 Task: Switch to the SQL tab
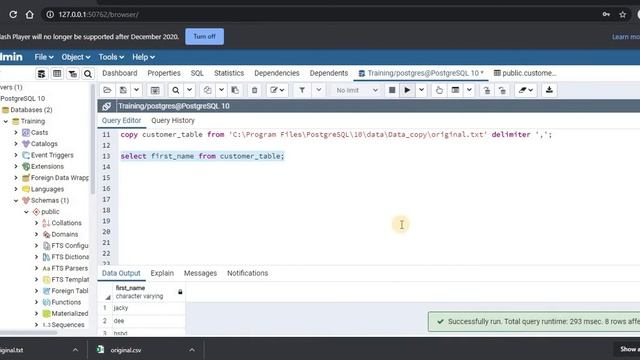pos(197,73)
